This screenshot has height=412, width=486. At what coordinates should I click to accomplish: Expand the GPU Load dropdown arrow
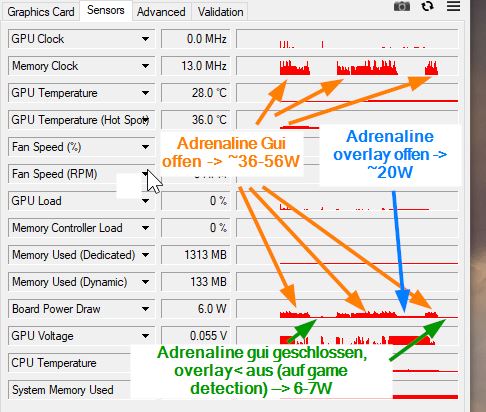pyautogui.click(x=145, y=201)
